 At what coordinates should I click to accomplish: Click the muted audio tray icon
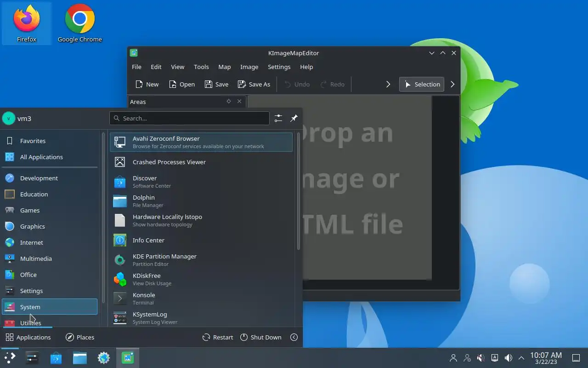coord(481,358)
